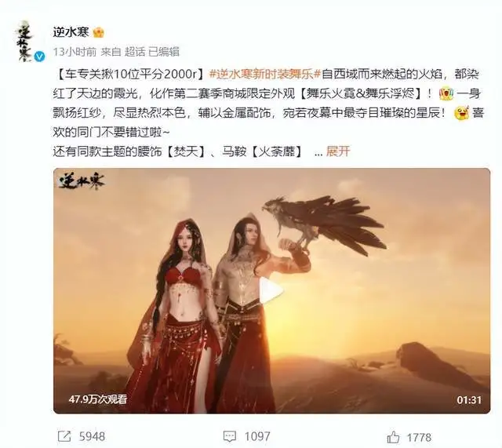This screenshot has width=502, height=448.
Task: Click the crying emoji in the post text
Action: [x=446, y=94]
